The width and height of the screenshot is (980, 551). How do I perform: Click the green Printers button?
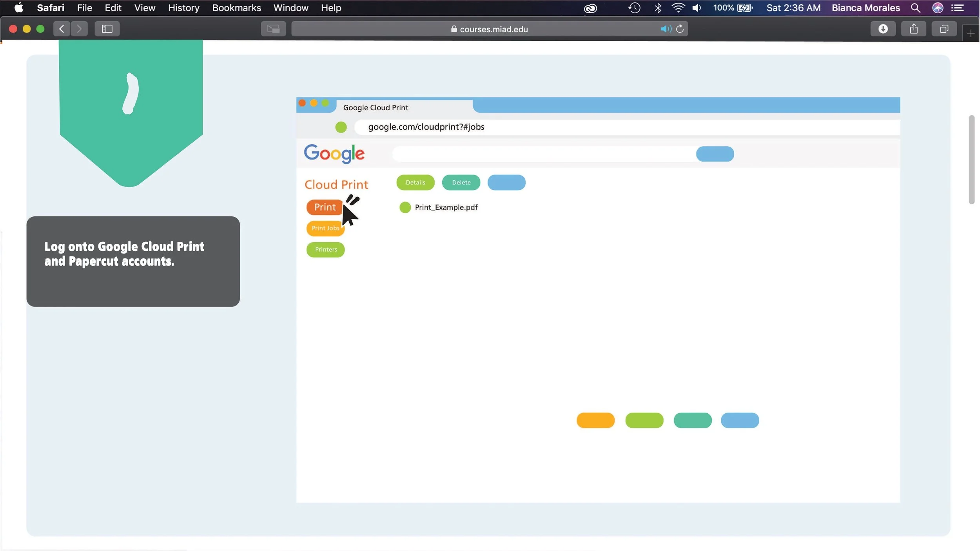point(325,250)
